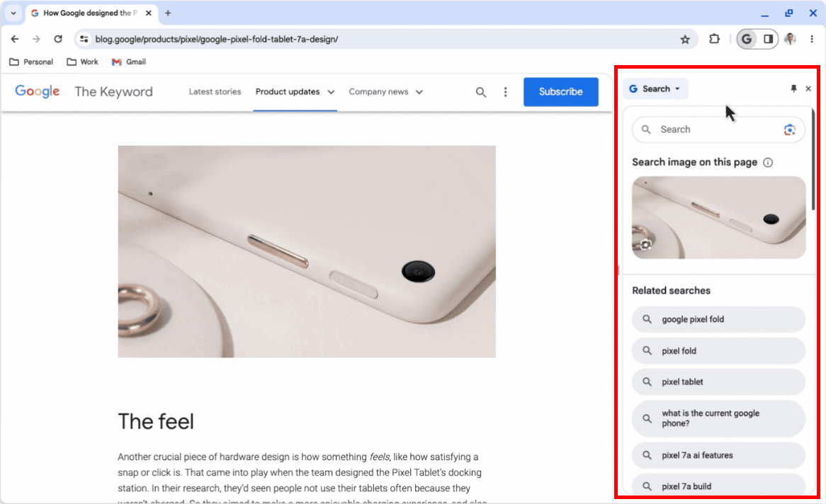Toggle the side panel button in toolbar
Screen dimensions: 826x504
pyautogui.click(x=768, y=39)
